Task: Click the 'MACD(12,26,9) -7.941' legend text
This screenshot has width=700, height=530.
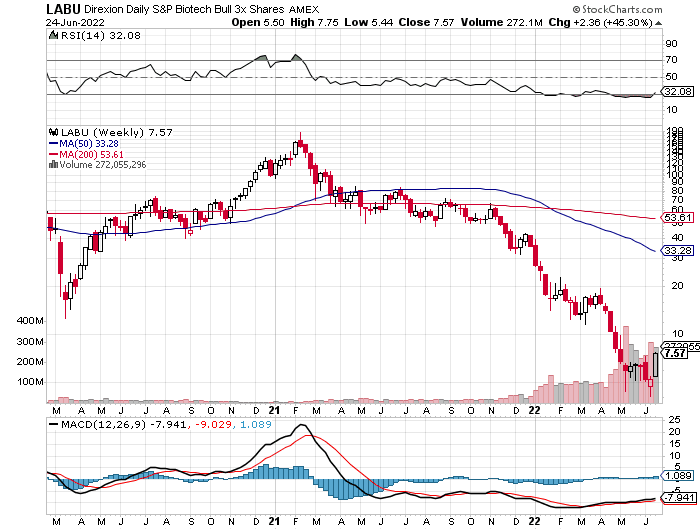Action: [x=123, y=424]
